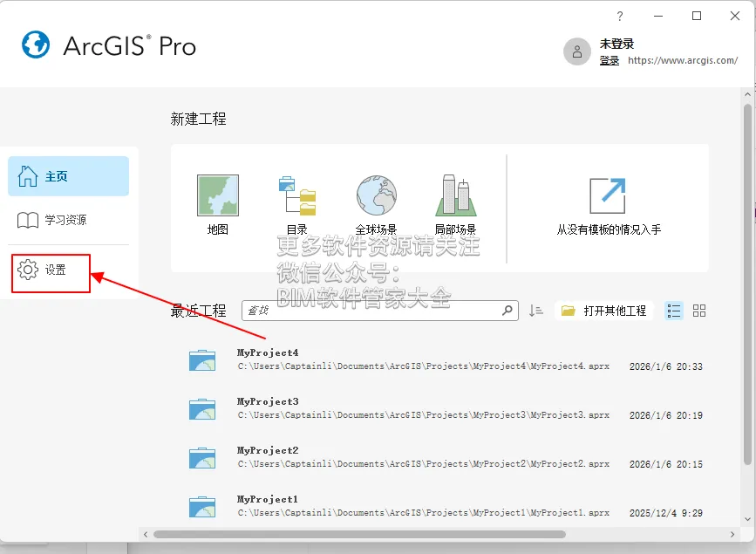756x554 pixels.
Task: Switch to tile grid view of recent projects
Action: tap(699, 311)
